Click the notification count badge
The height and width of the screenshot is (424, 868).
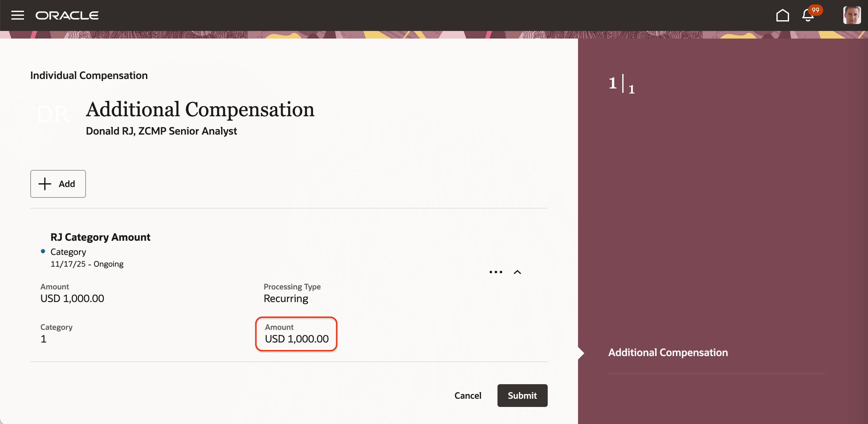coord(815,10)
